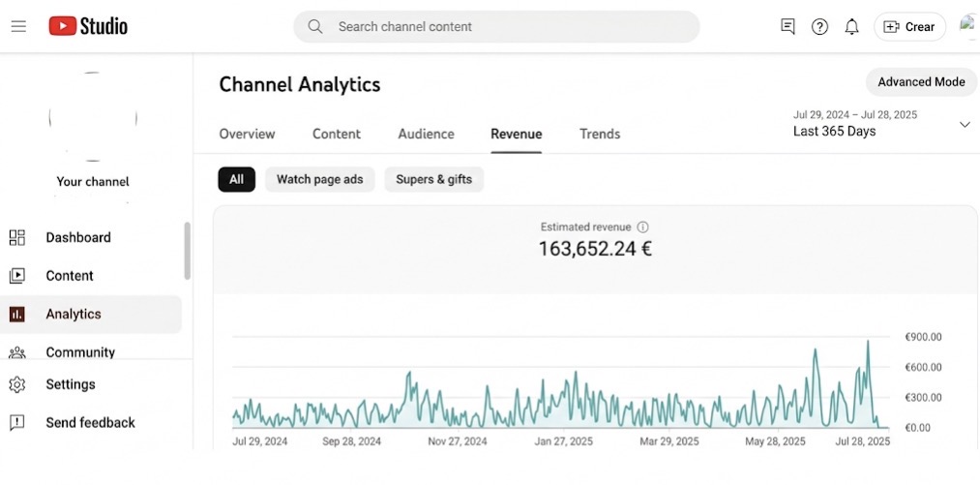Image resolution: width=980 pixels, height=485 pixels.
Task: Switch to the Trends tab
Action: pyautogui.click(x=600, y=134)
